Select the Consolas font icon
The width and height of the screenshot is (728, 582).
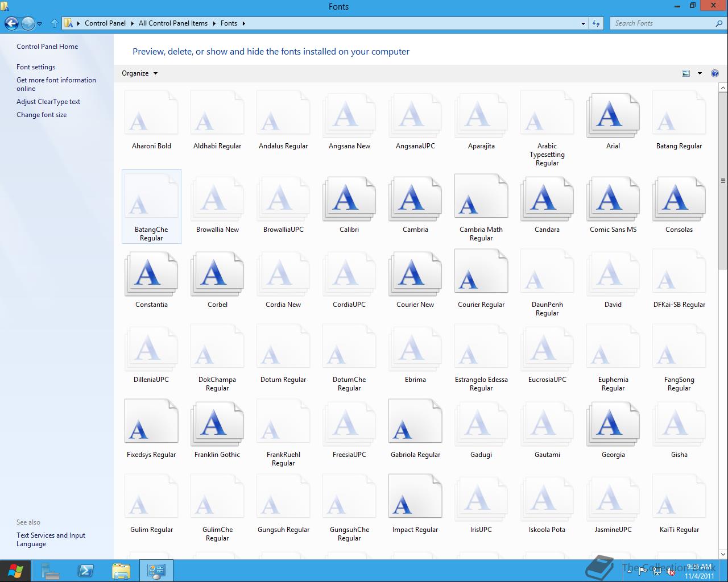(x=679, y=199)
